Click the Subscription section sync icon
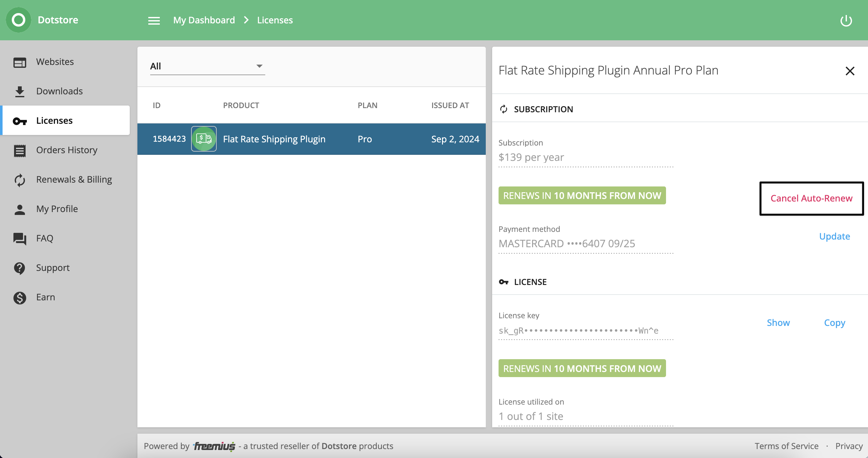 [503, 109]
